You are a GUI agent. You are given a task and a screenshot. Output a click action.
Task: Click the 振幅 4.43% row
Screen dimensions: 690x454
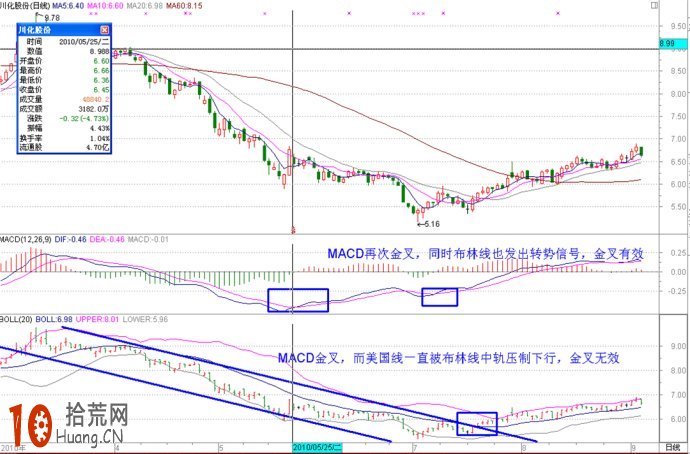[64, 128]
